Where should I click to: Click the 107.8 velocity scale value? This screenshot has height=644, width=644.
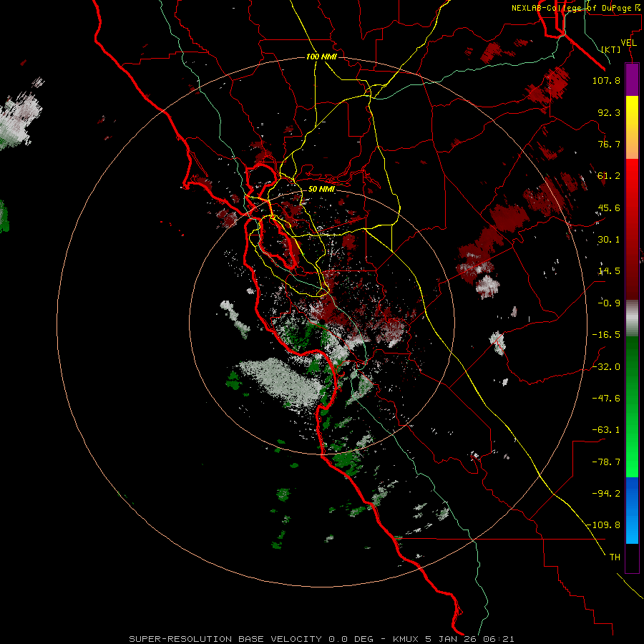tap(606, 80)
